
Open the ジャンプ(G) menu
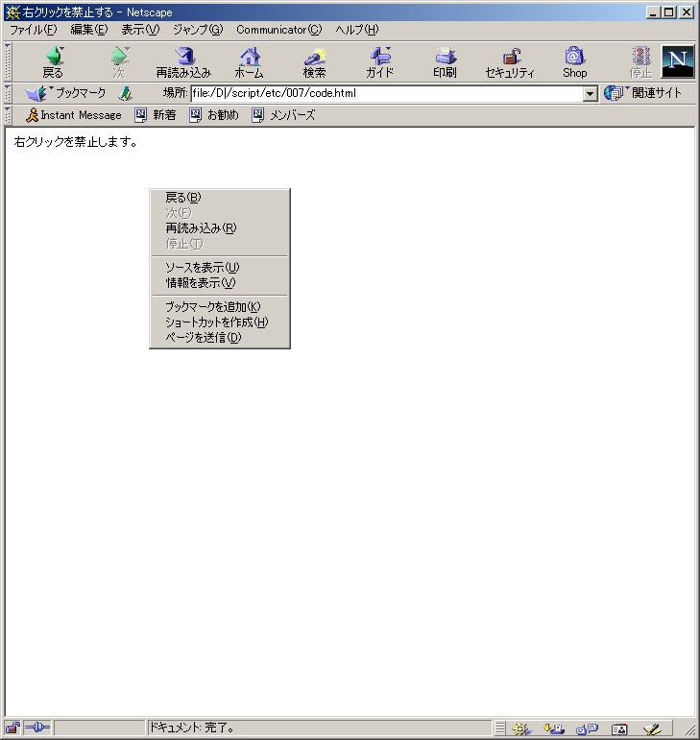[x=198, y=30]
